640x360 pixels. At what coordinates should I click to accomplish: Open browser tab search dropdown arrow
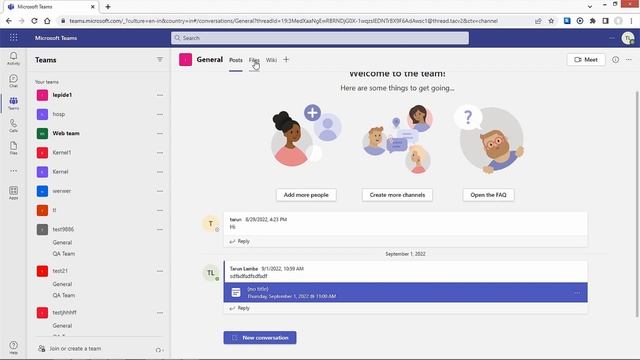coord(590,7)
